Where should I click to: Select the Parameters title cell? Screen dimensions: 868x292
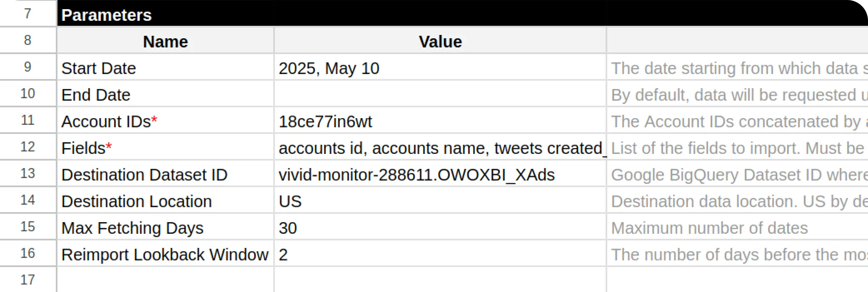point(462,14)
